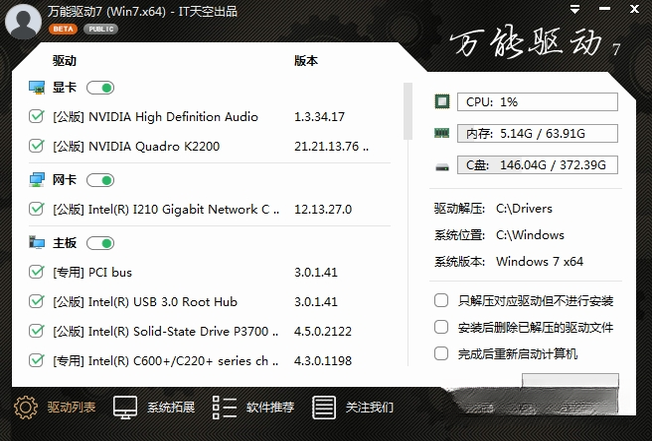Open the title bar dropdown menu arrow
This screenshot has width=652, height=441.
pyautogui.click(x=575, y=9)
